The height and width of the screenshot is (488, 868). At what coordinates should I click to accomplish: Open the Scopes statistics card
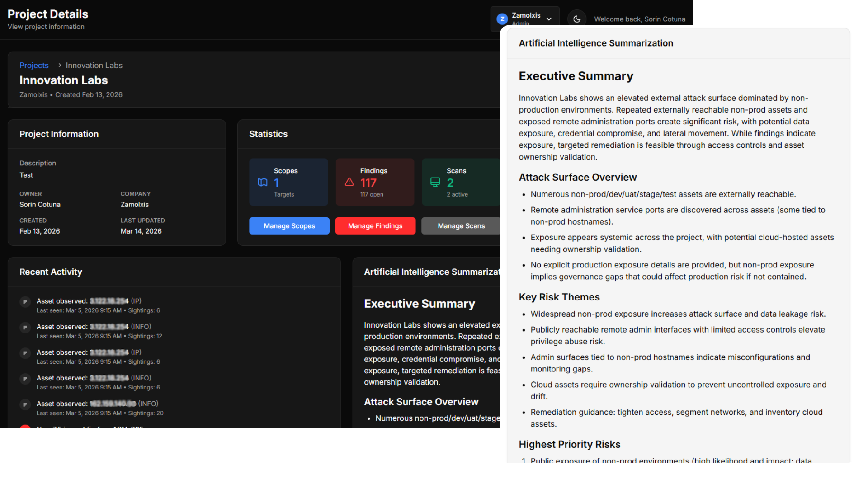click(x=288, y=182)
